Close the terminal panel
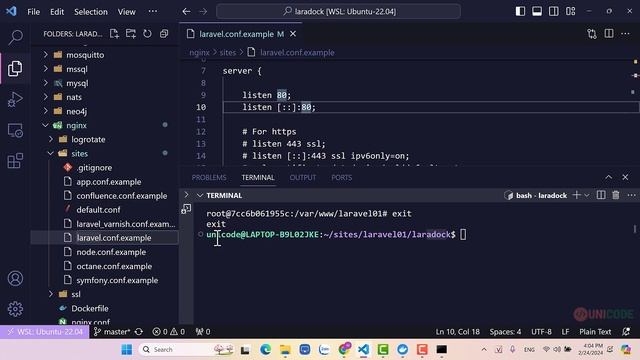 pos(625,177)
